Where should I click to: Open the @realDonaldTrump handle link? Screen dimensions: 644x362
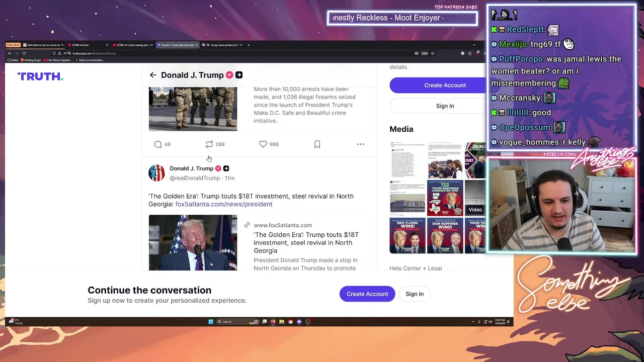pyautogui.click(x=195, y=178)
